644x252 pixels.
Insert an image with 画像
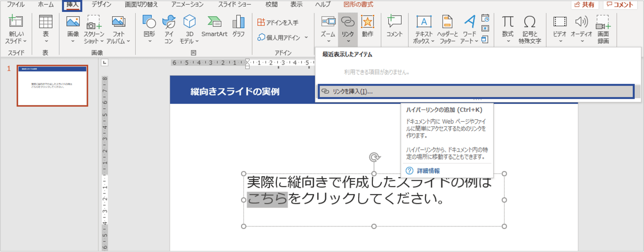[x=73, y=29]
